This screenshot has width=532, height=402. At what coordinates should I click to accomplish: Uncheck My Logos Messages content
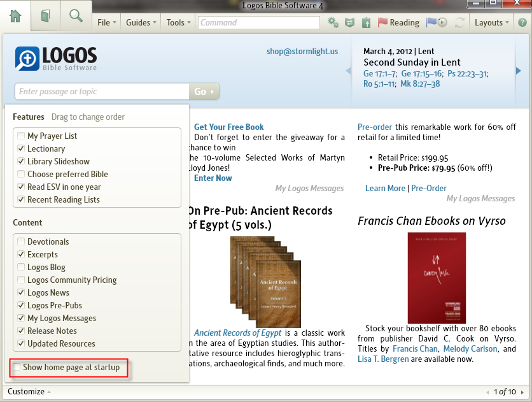[21, 318]
